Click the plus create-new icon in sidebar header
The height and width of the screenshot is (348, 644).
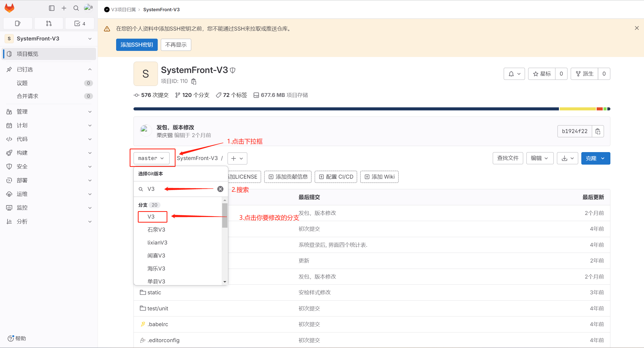pos(64,8)
